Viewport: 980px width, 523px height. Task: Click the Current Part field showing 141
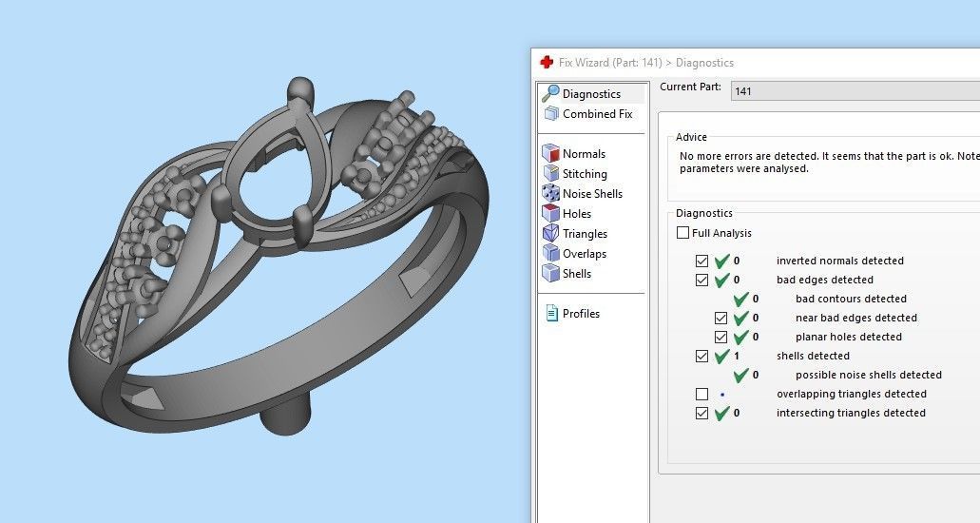coord(855,90)
